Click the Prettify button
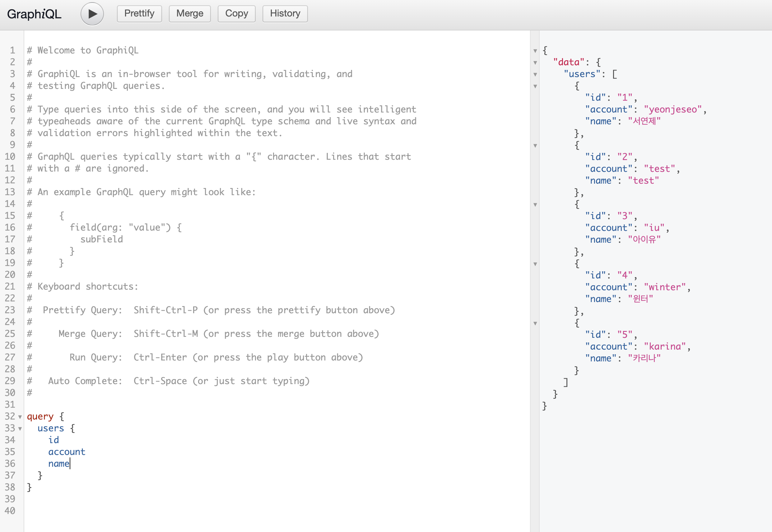This screenshot has height=532, width=772. 139,14
